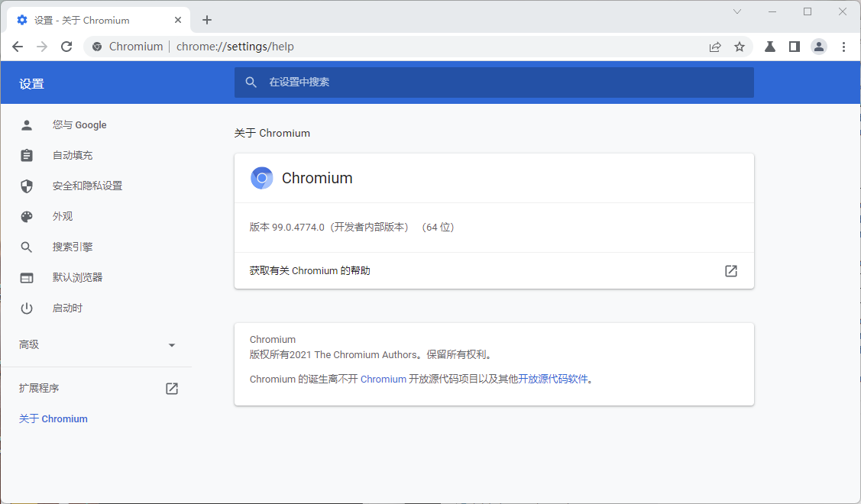The image size is (861, 504).
Task: Open the side panel icon
Action: tap(794, 47)
